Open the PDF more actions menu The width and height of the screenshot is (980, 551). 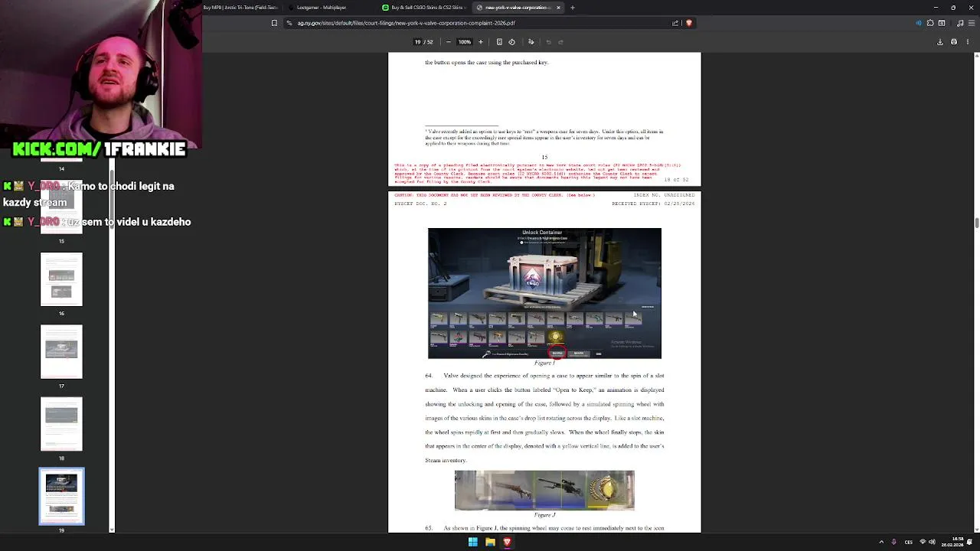click(x=968, y=42)
